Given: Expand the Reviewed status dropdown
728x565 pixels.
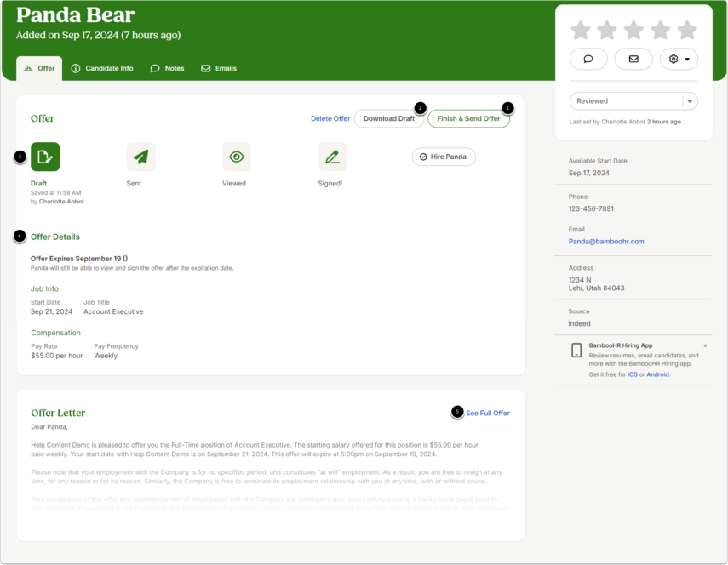Looking at the screenshot, I should [633, 101].
